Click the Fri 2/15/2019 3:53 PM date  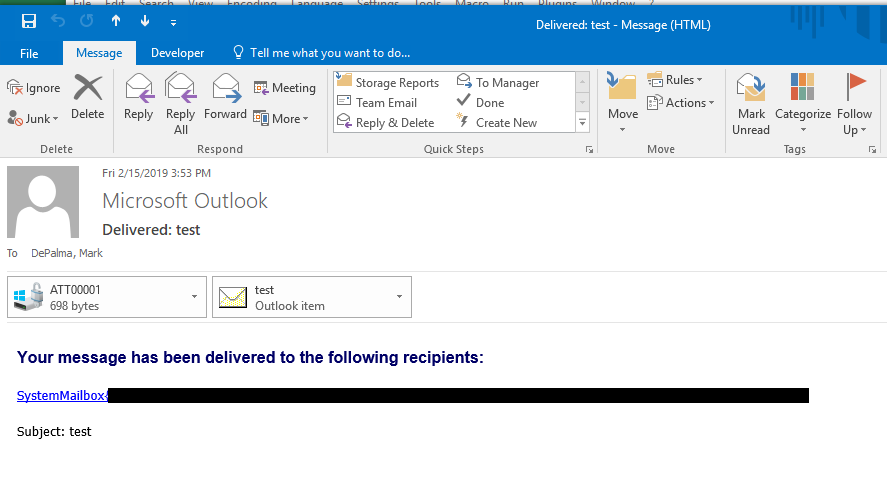(x=156, y=173)
